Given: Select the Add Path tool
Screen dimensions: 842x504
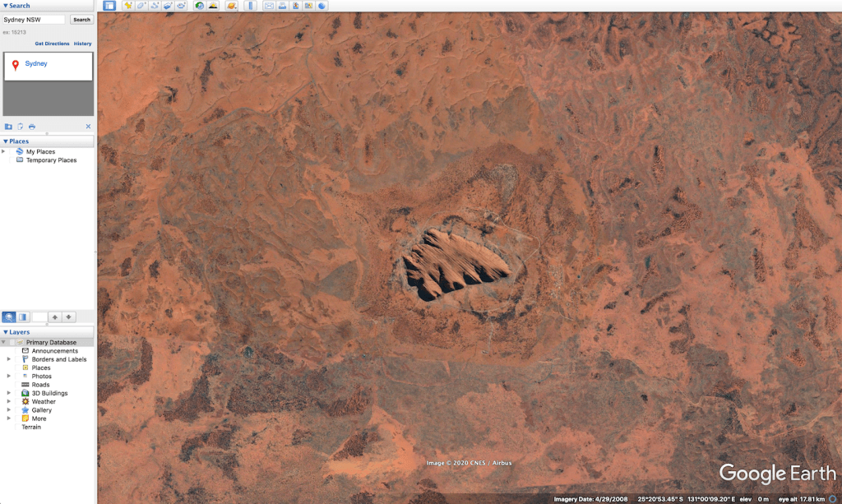Looking at the screenshot, I should pyautogui.click(x=155, y=6).
